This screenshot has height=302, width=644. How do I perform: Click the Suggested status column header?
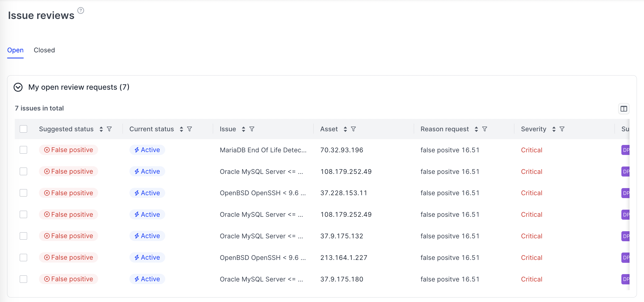click(x=66, y=129)
